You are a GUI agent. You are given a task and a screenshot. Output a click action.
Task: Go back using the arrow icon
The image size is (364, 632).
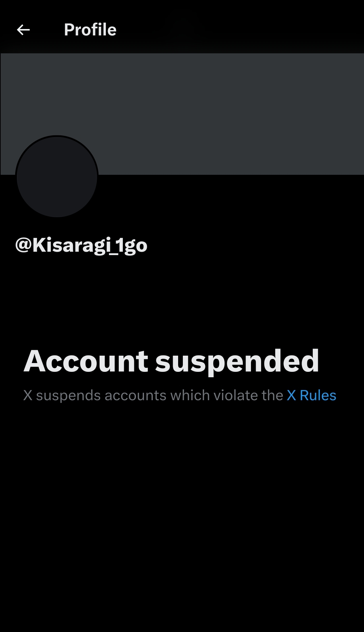click(x=23, y=30)
